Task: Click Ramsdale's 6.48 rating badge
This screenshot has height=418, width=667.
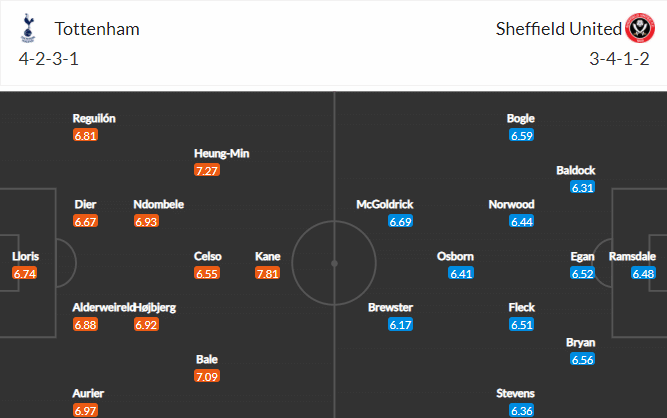Action: (x=643, y=273)
